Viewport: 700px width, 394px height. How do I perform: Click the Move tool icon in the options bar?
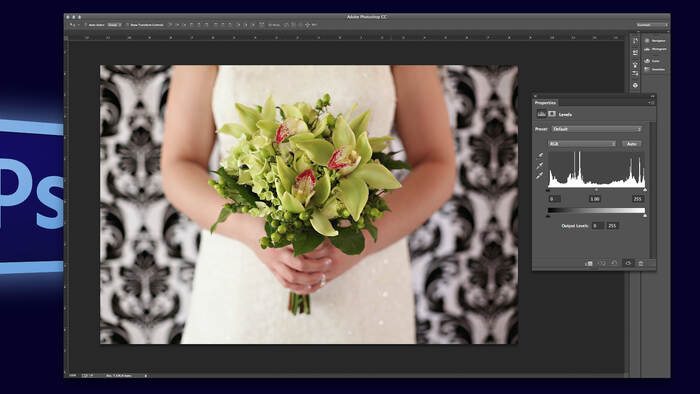coord(72,25)
